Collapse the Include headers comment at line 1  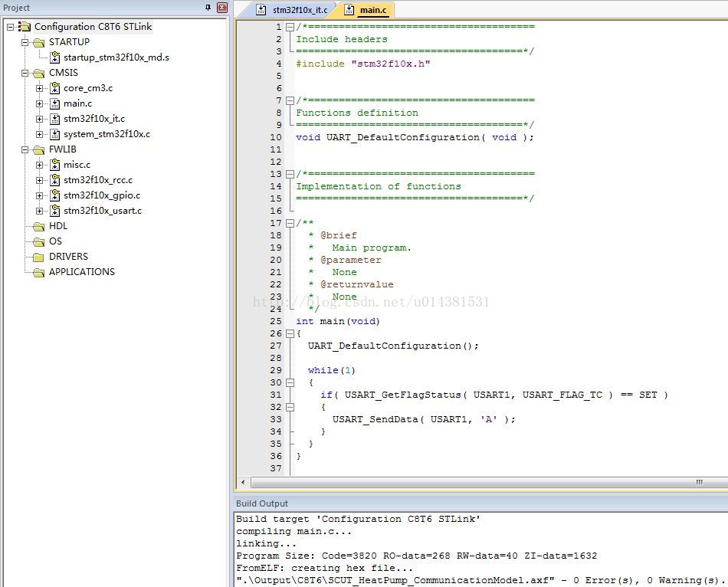coord(290,27)
